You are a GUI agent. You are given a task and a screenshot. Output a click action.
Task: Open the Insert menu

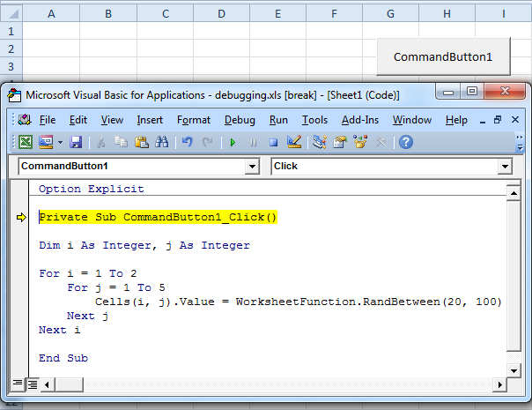tap(150, 120)
